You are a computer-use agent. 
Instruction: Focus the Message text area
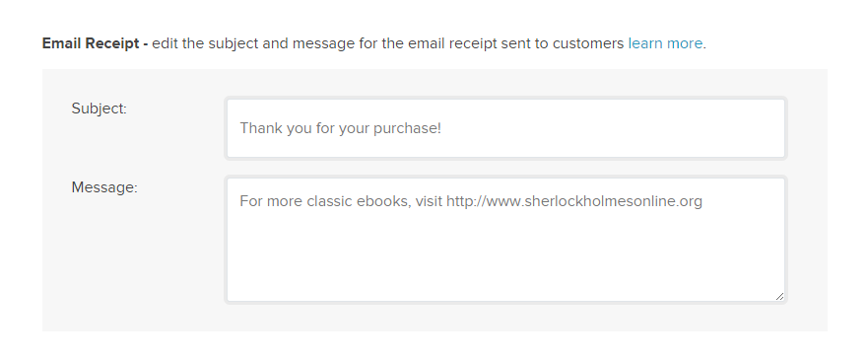click(x=505, y=240)
